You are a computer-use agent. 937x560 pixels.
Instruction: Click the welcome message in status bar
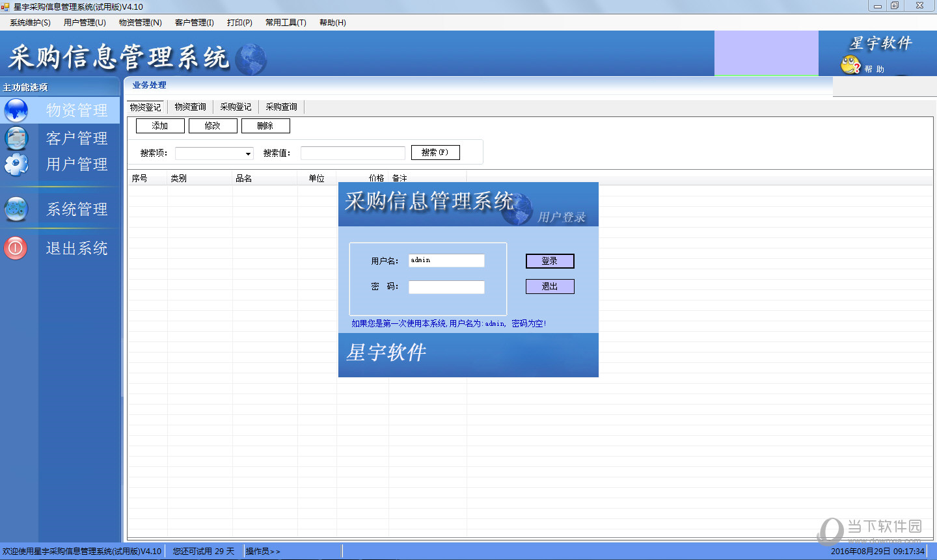pos(82,551)
